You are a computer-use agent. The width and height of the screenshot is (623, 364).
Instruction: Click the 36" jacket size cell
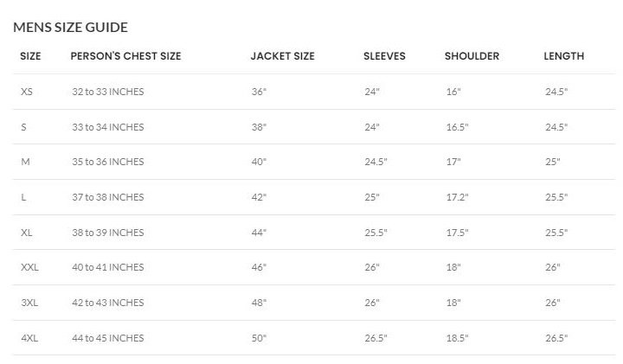click(x=259, y=92)
